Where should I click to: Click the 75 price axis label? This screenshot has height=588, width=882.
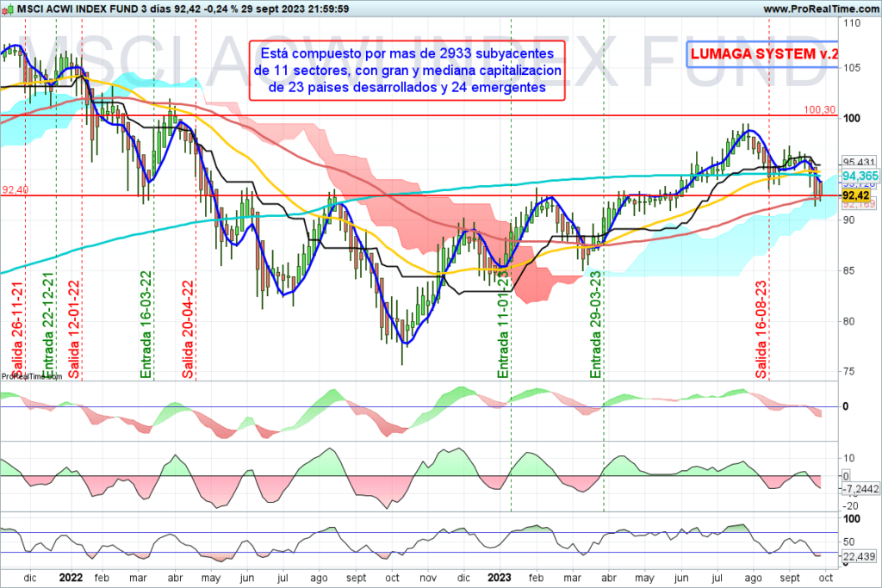coord(848,372)
